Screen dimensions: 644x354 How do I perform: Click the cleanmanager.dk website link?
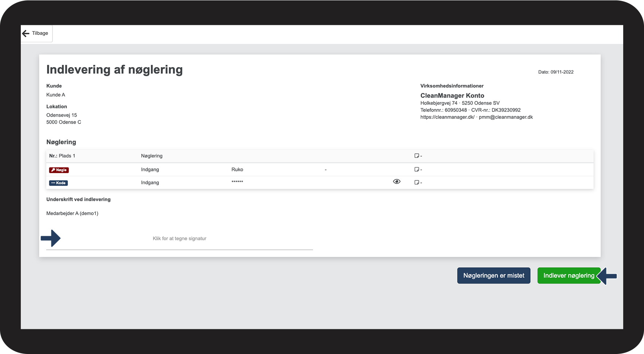447,117
